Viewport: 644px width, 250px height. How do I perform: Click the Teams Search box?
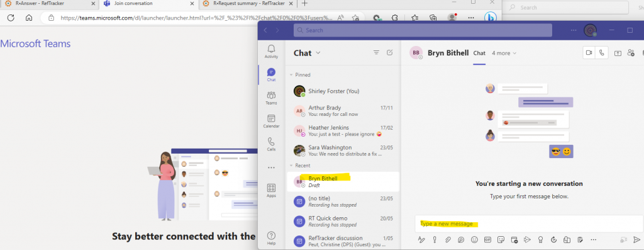(x=423, y=30)
